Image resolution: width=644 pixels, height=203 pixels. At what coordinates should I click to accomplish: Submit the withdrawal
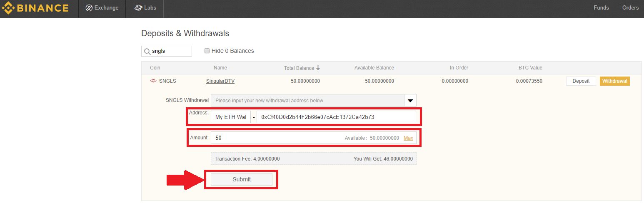pyautogui.click(x=242, y=179)
